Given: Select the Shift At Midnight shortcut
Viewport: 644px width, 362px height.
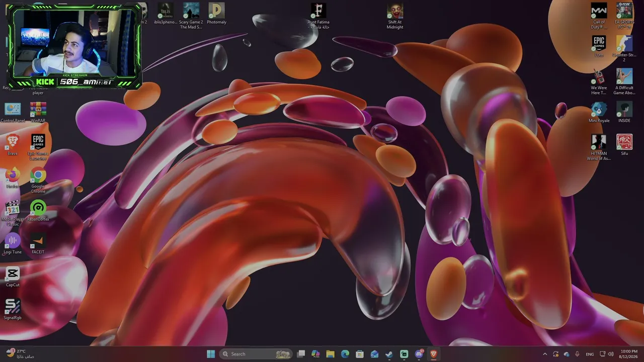Looking at the screenshot, I should coord(395,16).
